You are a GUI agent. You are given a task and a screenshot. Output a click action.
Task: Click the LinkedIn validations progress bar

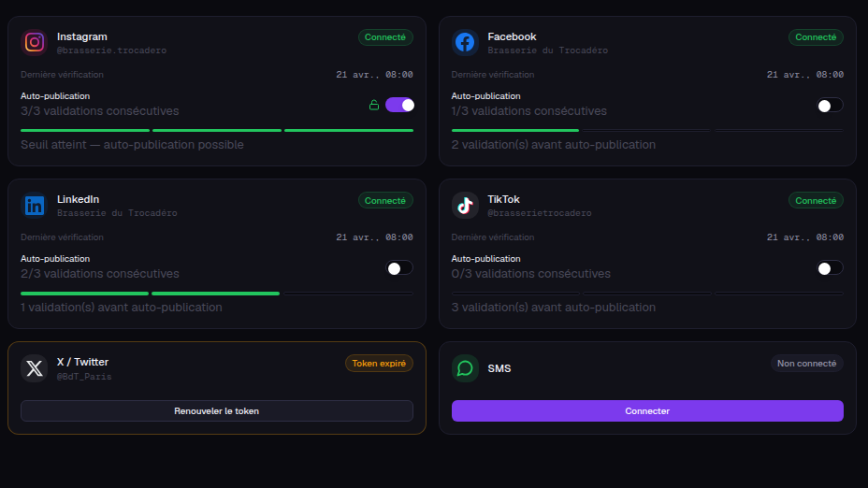click(x=217, y=294)
